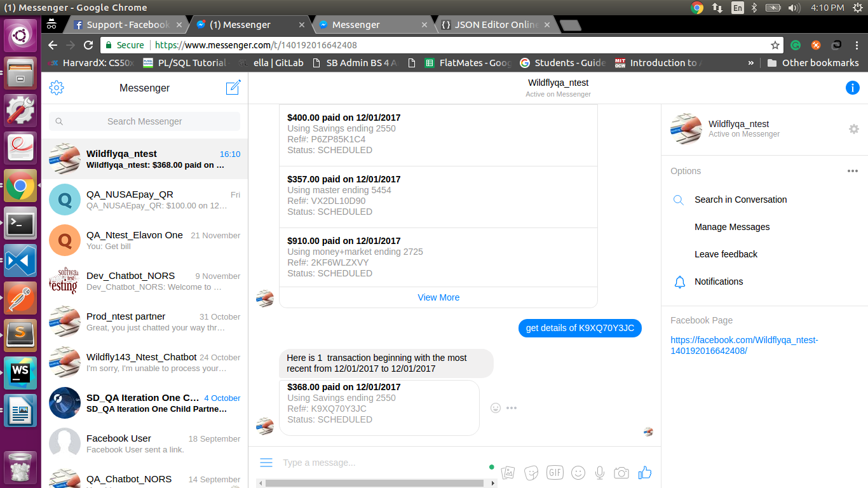Image resolution: width=868 pixels, height=488 pixels.
Task: Click the $400.00 paid transaction entry
Action: 438,134
